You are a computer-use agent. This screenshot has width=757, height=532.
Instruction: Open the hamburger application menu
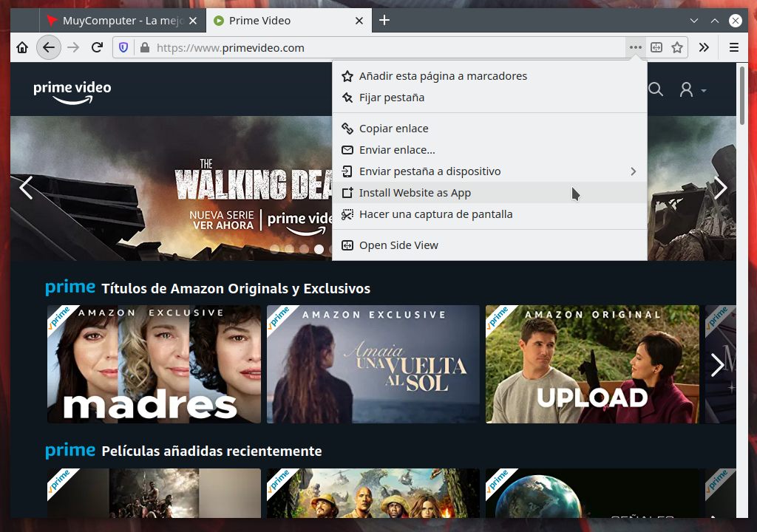(734, 48)
